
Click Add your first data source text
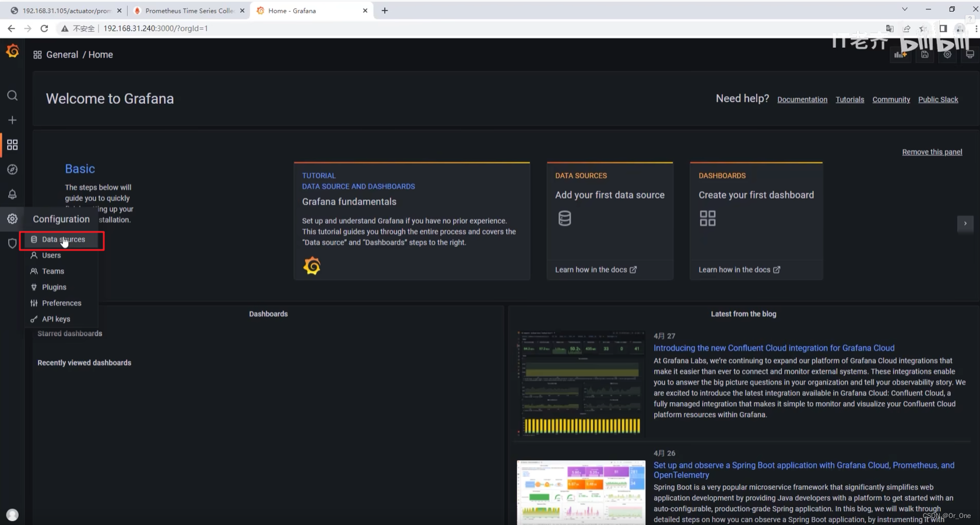point(610,195)
